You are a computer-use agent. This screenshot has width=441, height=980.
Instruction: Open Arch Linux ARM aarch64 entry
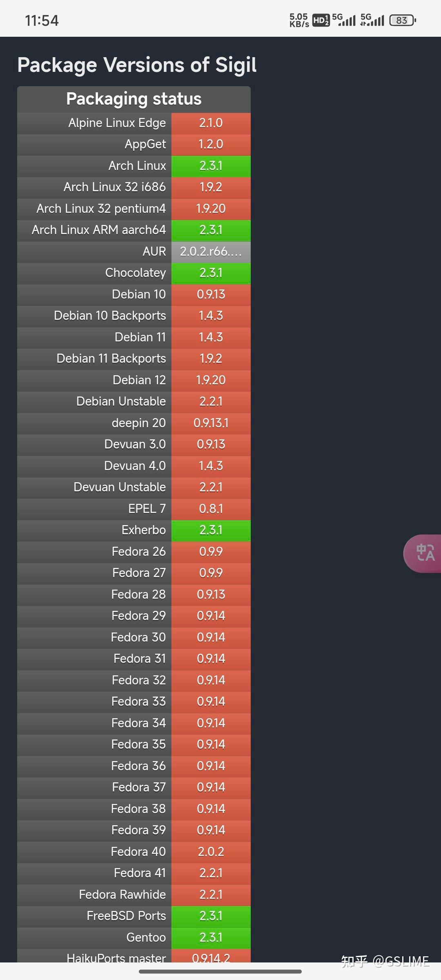point(134,230)
